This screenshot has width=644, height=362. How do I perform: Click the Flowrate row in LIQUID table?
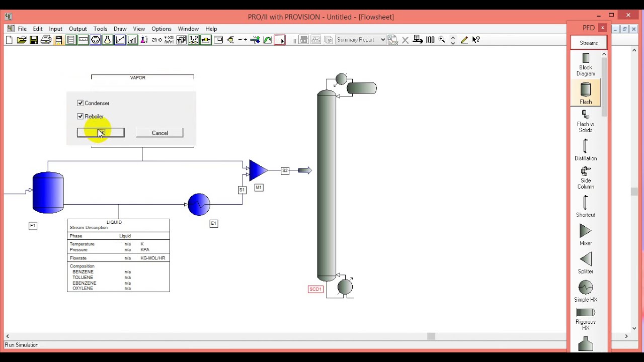(x=118, y=258)
